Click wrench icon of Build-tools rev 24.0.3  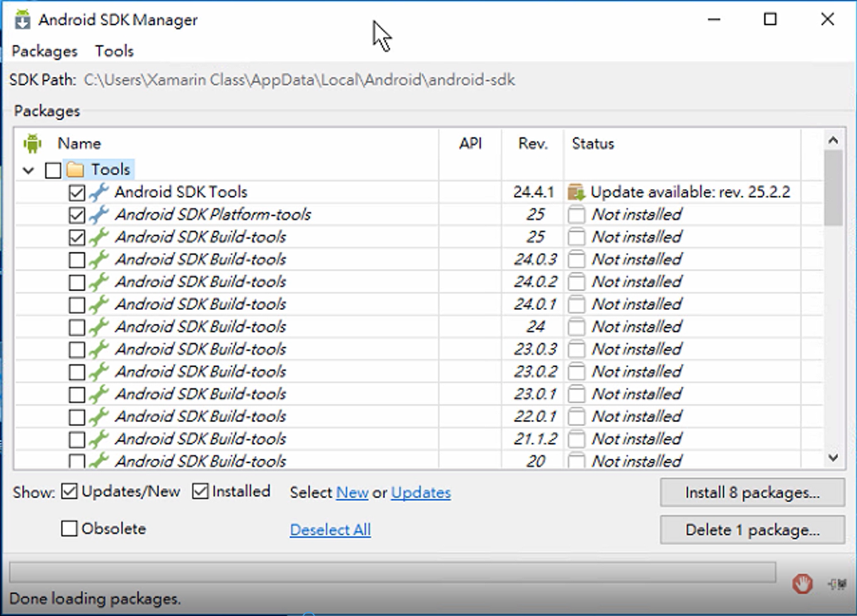point(98,260)
